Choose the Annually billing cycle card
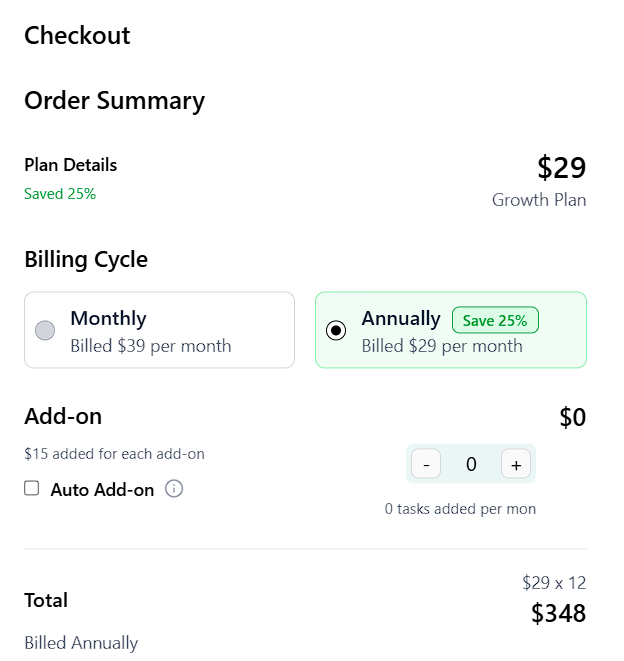The height and width of the screenshot is (661, 624). tap(451, 330)
